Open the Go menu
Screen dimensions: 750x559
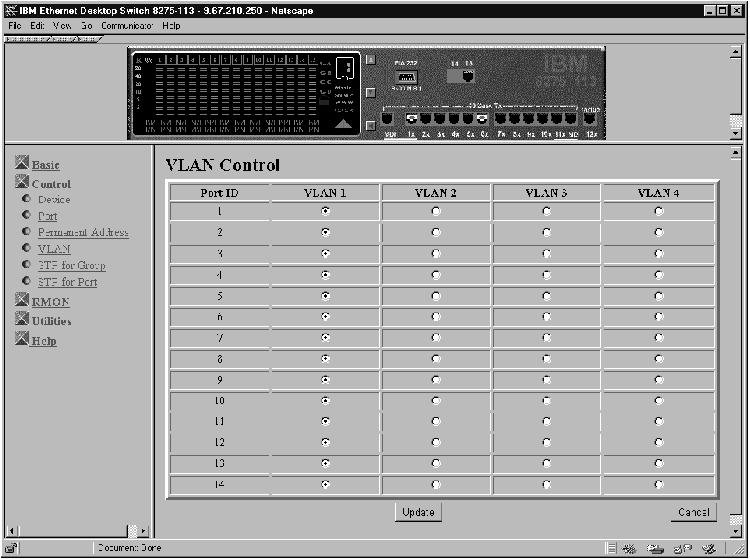(86, 25)
